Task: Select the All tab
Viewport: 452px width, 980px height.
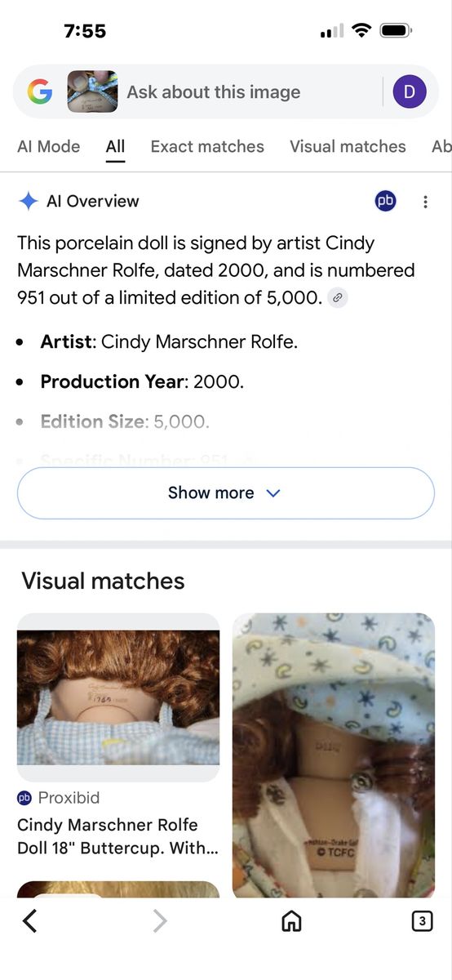Action: click(x=115, y=147)
